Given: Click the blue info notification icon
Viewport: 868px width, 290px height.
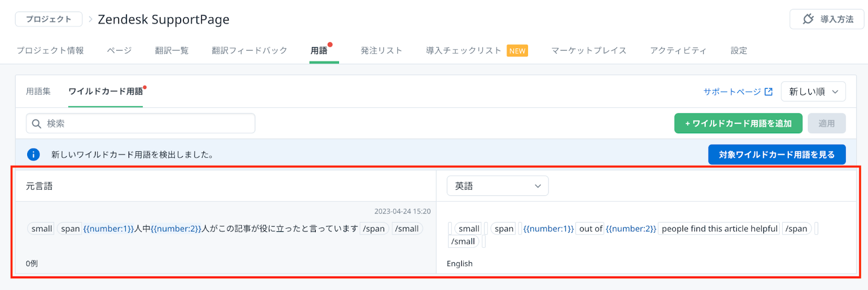Looking at the screenshot, I should [34, 154].
